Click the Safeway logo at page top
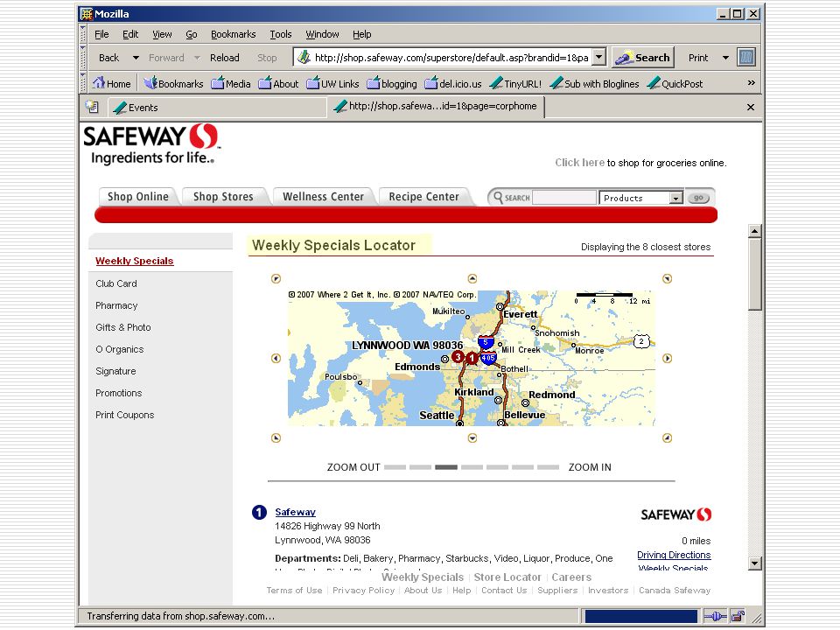This screenshot has width=840, height=630. [151, 144]
